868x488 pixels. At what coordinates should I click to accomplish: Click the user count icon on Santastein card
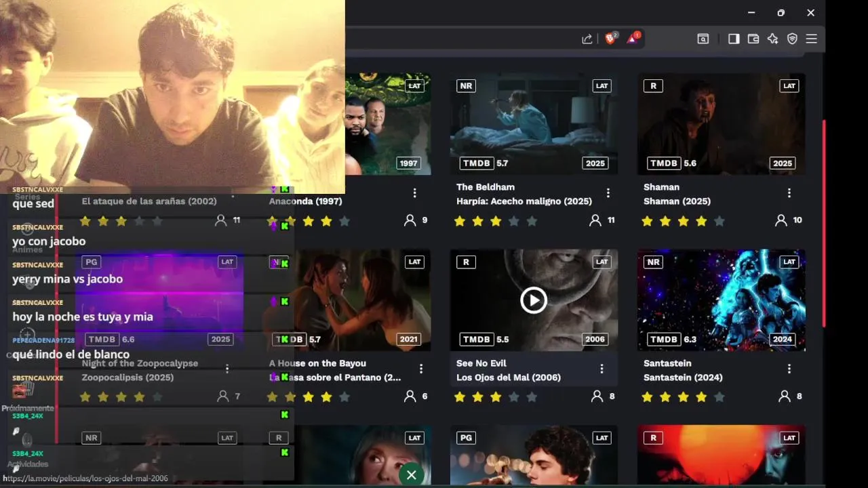coord(785,396)
